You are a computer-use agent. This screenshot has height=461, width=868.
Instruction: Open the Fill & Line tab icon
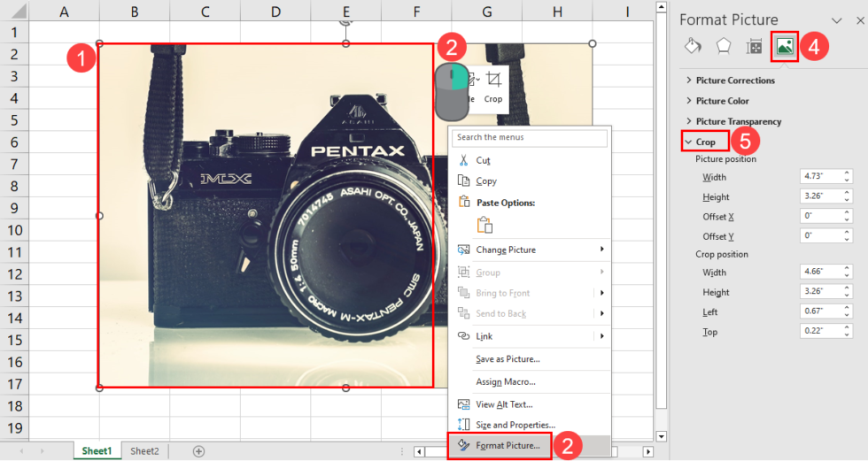(693, 46)
